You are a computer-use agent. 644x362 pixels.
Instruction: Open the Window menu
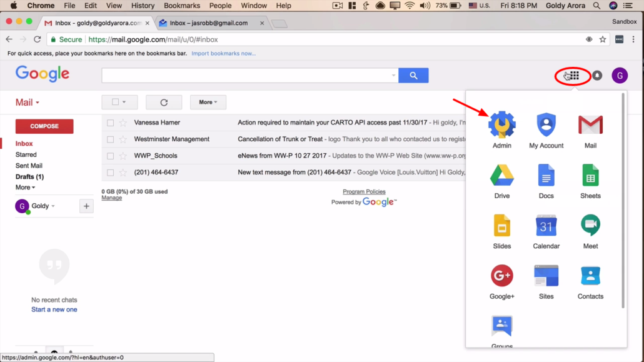[x=253, y=6]
